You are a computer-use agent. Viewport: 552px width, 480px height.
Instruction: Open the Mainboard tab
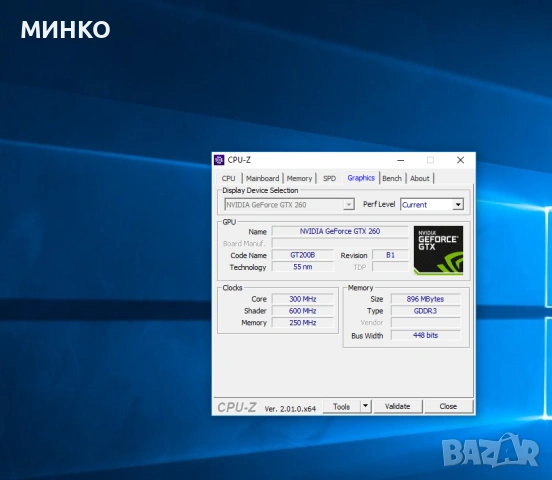coord(262,178)
